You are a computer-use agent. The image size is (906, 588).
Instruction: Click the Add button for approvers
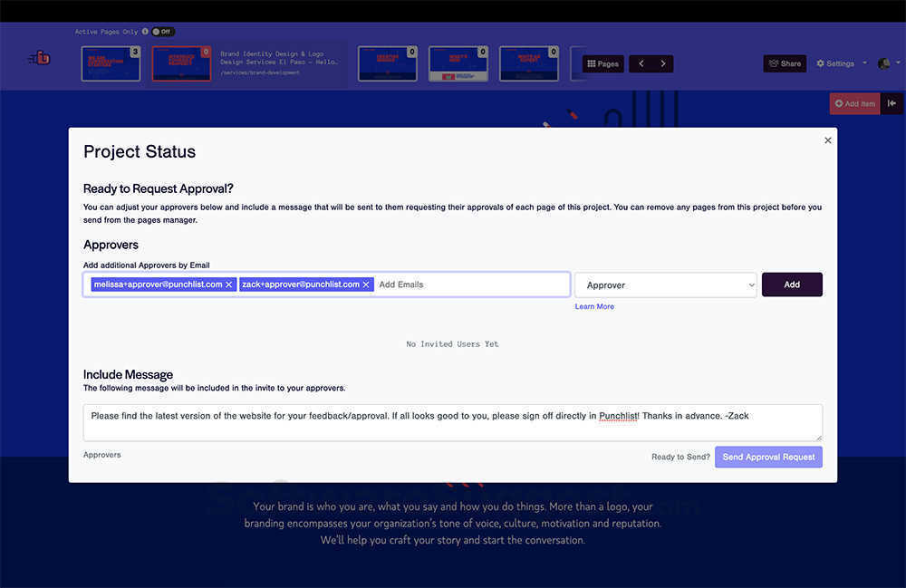pos(792,284)
